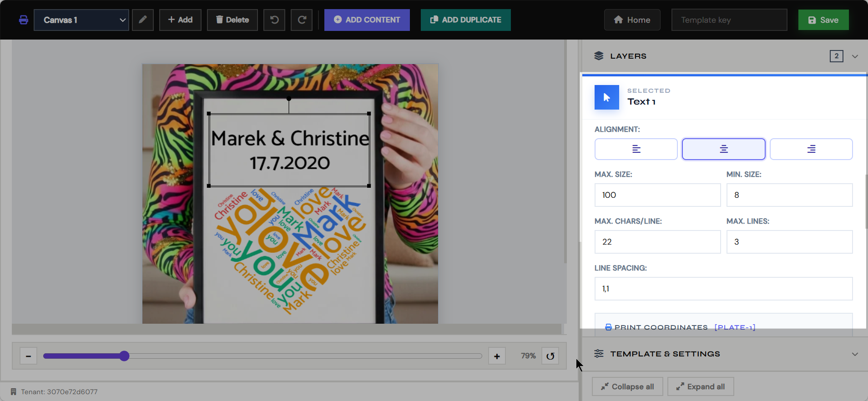Click the blue selection cursor icon
The image size is (868, 401).
[607, 97]
